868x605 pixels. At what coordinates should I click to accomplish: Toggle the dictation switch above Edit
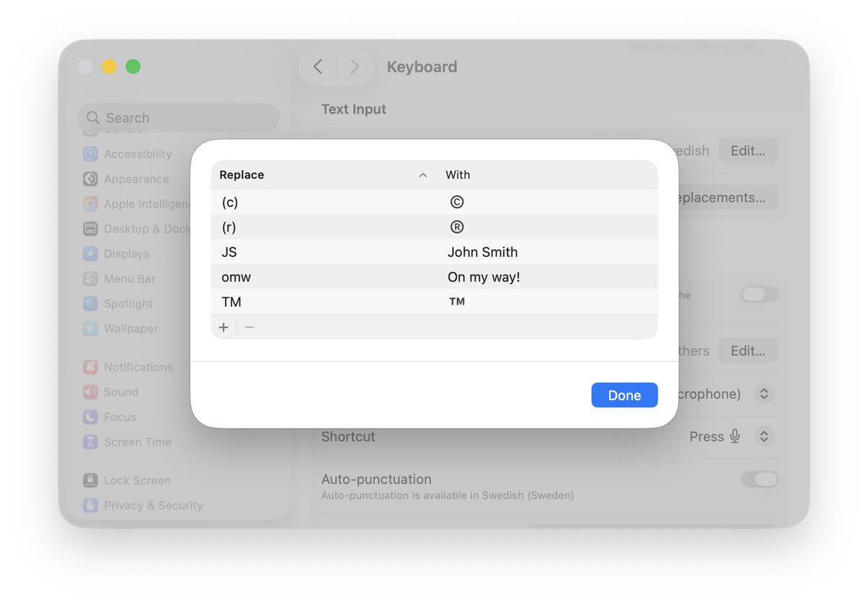click(759, 294)
